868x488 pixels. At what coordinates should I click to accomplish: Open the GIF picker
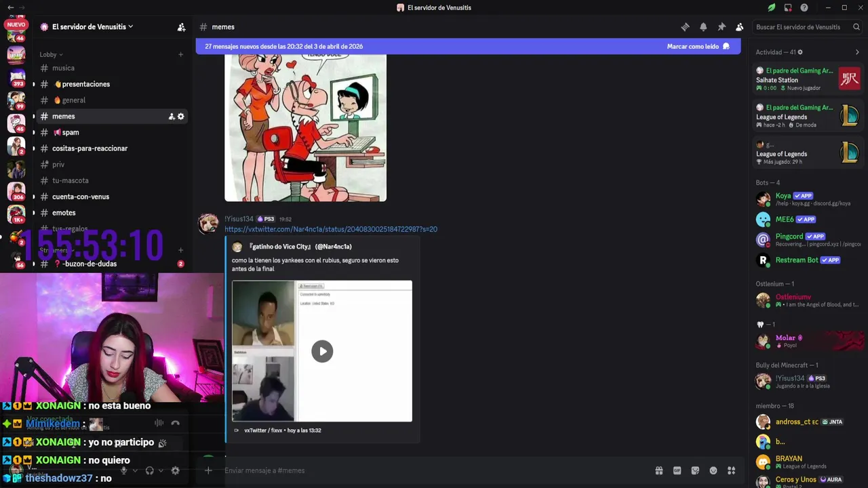677,470
